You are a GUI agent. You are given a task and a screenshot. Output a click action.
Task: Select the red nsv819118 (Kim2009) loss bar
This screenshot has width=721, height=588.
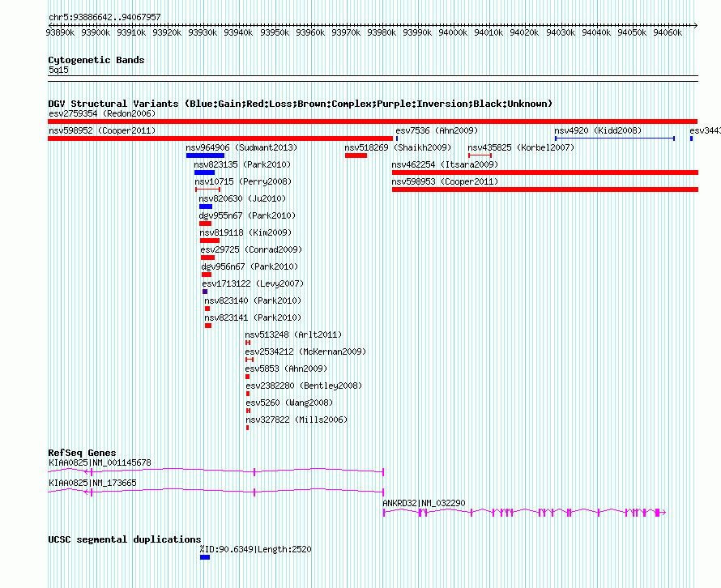pos(210,241)
